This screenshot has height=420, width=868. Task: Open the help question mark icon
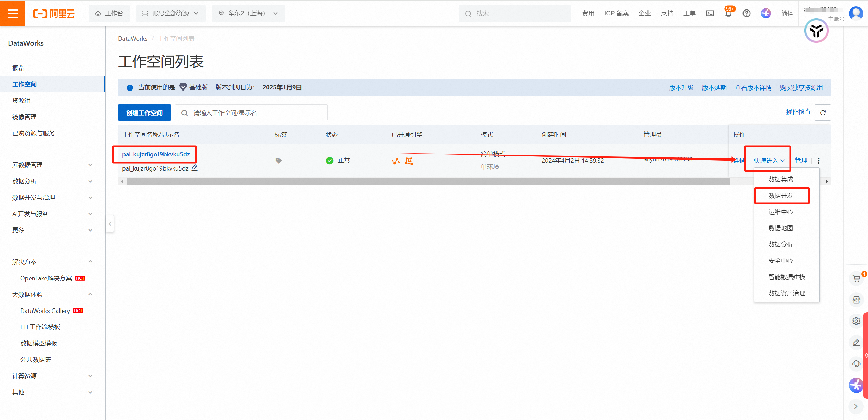(747, 13)
